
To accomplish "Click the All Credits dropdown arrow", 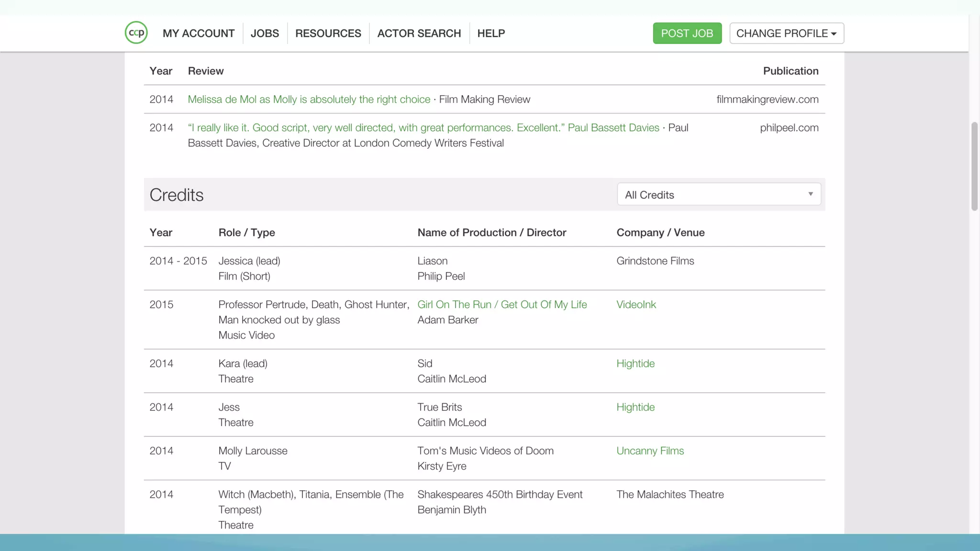I will click(x=810, y=194).
